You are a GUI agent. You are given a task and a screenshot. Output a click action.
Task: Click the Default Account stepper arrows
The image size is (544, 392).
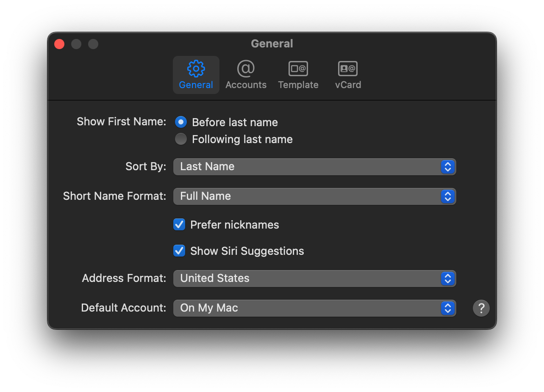click(448, 308)
